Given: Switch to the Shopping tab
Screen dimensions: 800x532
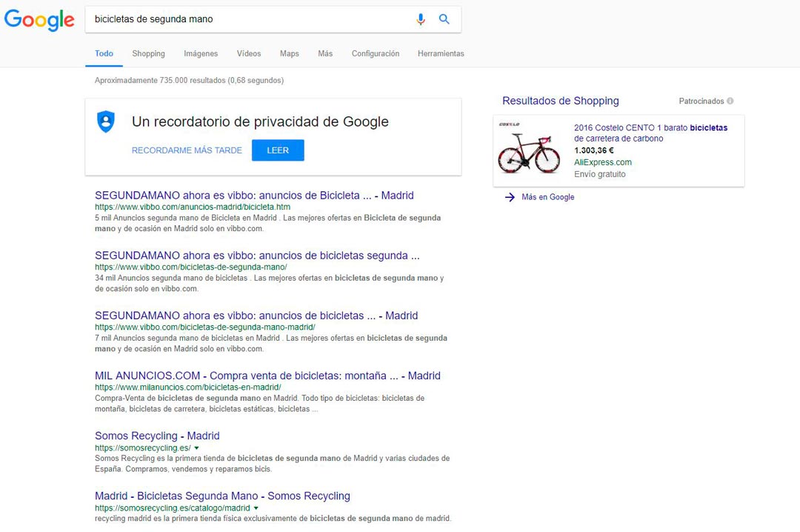Looking at the screenshot, I should click(x=148, y=53).
